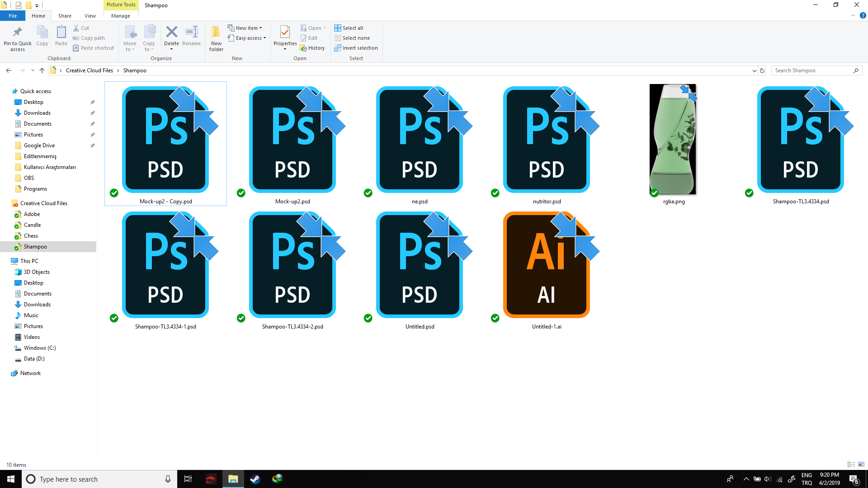Open the Windows Start menu
Viewport: 868px width, 488px height.
point(11,479)
